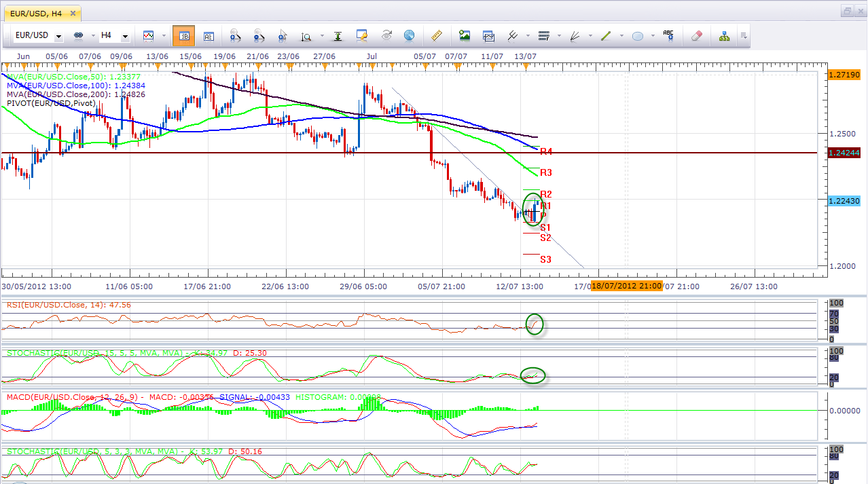
Task: Click the S2 pivot level label
Action: pos(546,238)
